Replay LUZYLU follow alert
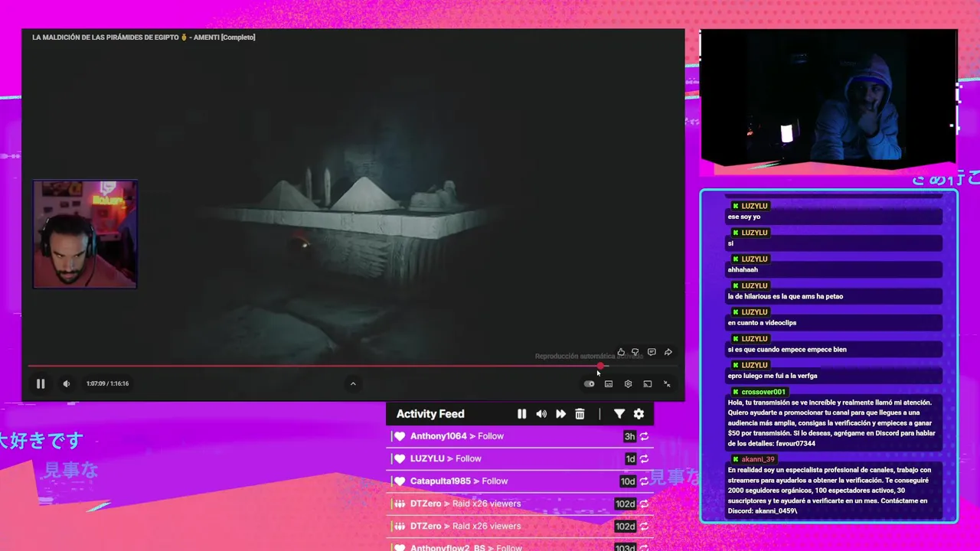This screenshot has width=980, height=551. [x=645, y=458]
